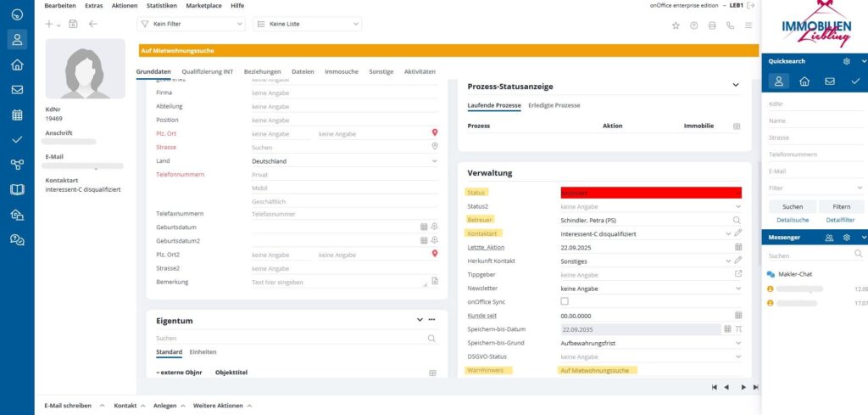
Task: Click the Suchen button in Quicksearch
Action: [x=793, y=206]
